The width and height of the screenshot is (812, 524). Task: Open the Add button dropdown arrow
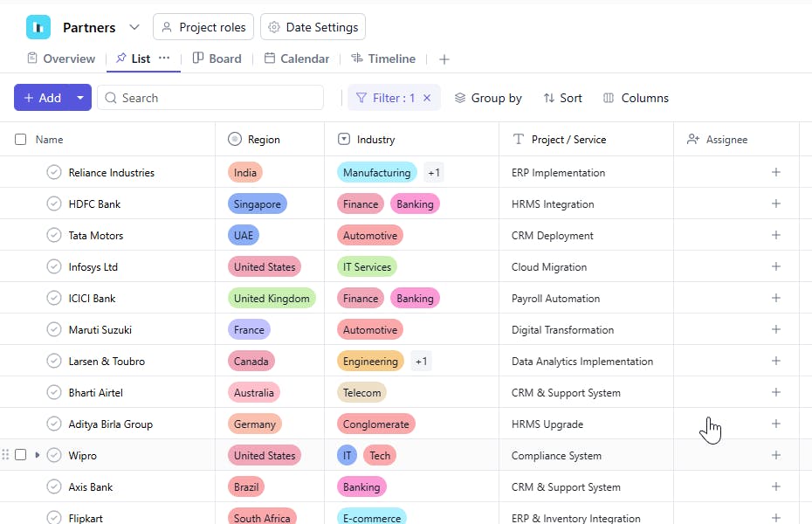[80, 98]
